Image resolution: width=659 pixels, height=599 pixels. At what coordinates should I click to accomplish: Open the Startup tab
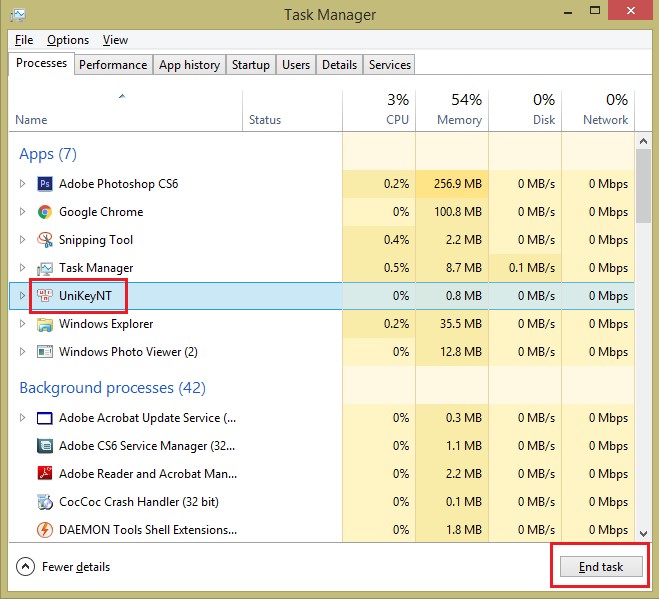click(x=250, y=65)
